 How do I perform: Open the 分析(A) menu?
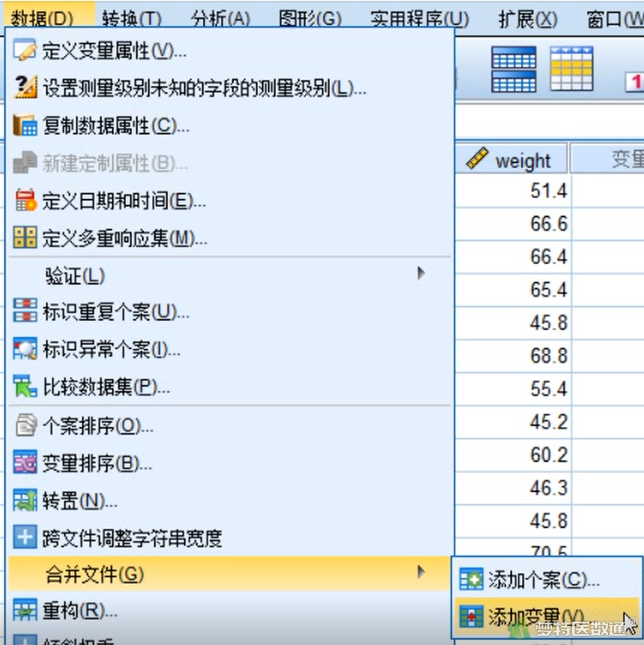pos(221,18)
